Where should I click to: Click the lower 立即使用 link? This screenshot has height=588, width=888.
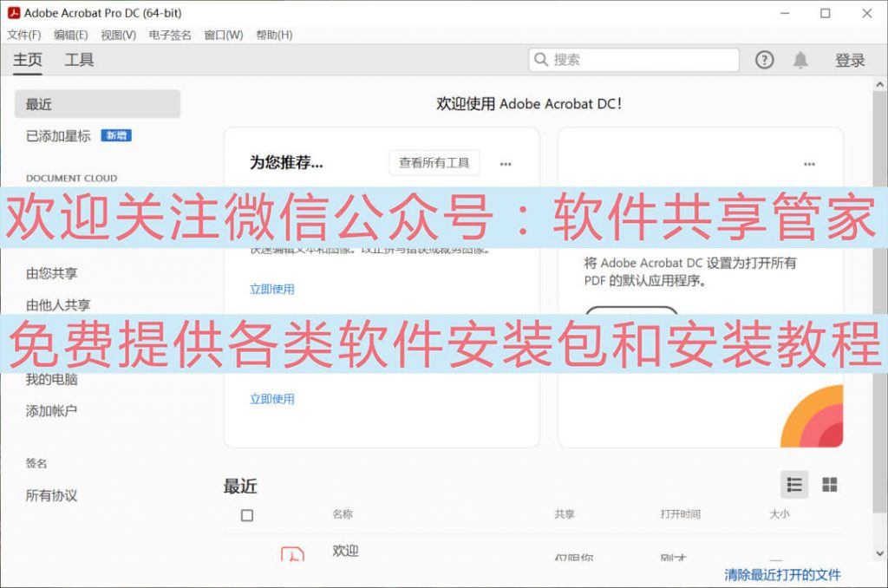coord(272,399)
